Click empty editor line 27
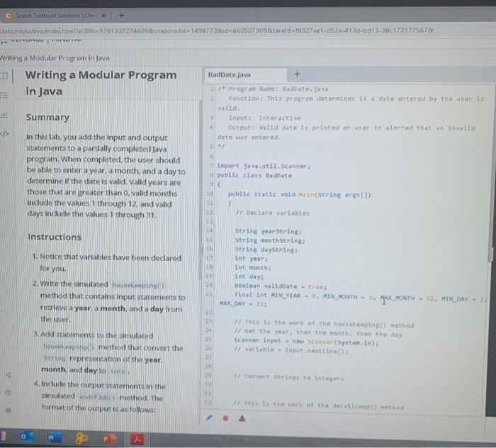 click(x=348, y=358)
